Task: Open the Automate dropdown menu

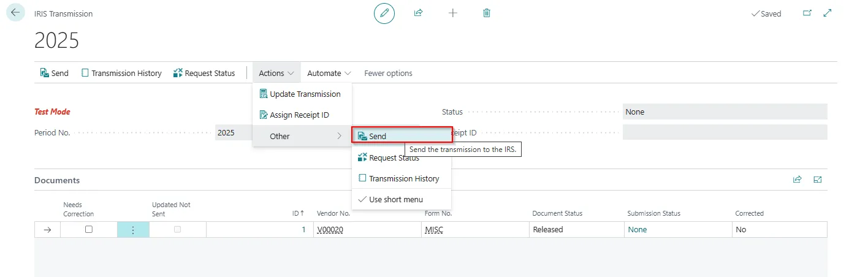Action: 329,73
